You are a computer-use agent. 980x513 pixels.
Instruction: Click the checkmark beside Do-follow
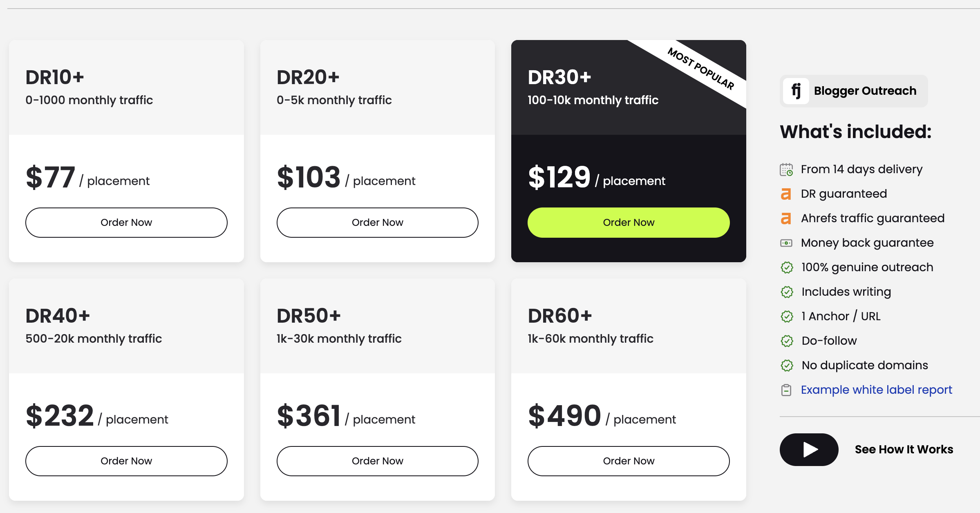[x=787, y=341]
